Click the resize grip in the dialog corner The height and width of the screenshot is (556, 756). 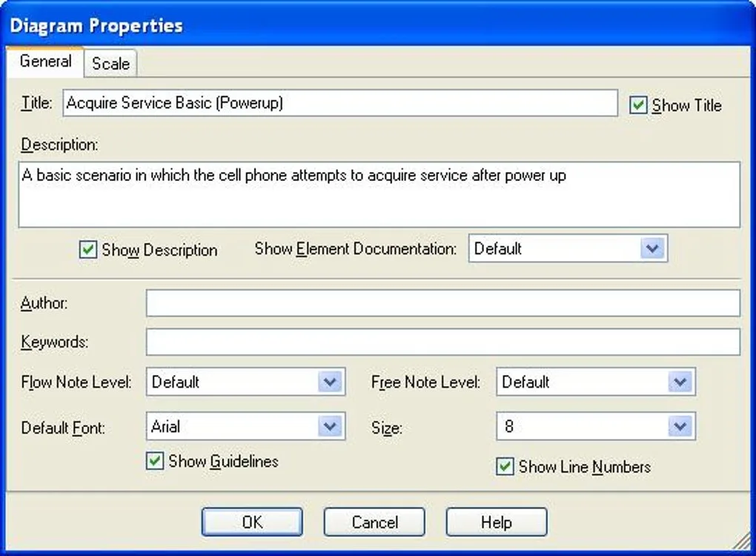click(x=741, y=541)
